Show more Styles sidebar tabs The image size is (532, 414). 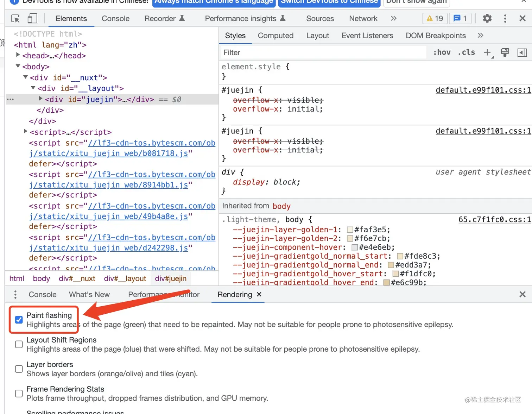point(480,35)
